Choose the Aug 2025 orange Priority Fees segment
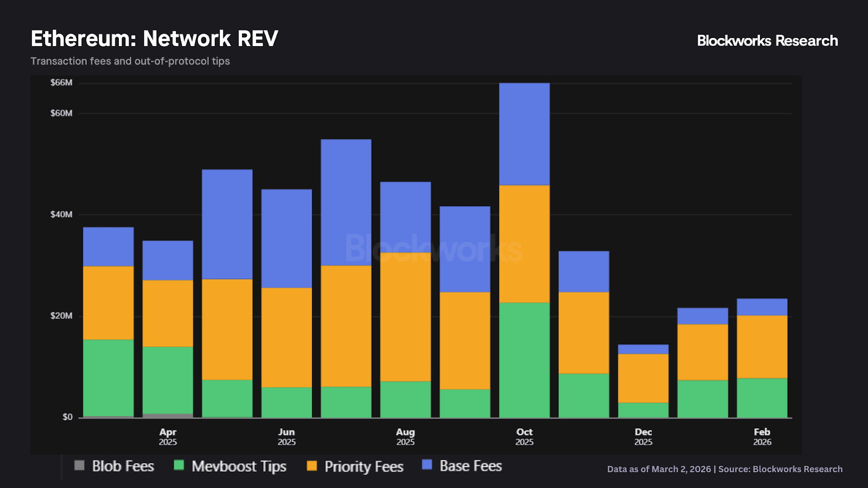This screenshot has width=868, height=488. point(405,317)
